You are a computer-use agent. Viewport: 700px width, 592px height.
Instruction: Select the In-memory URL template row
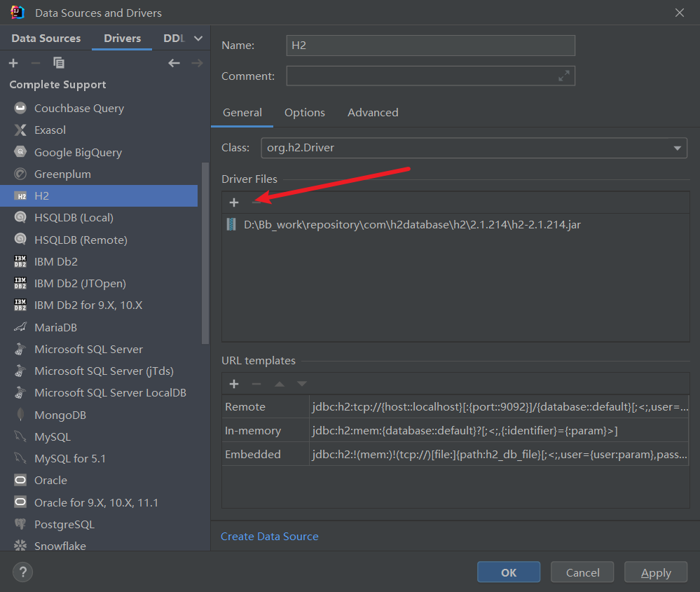[x=455, y=430]
